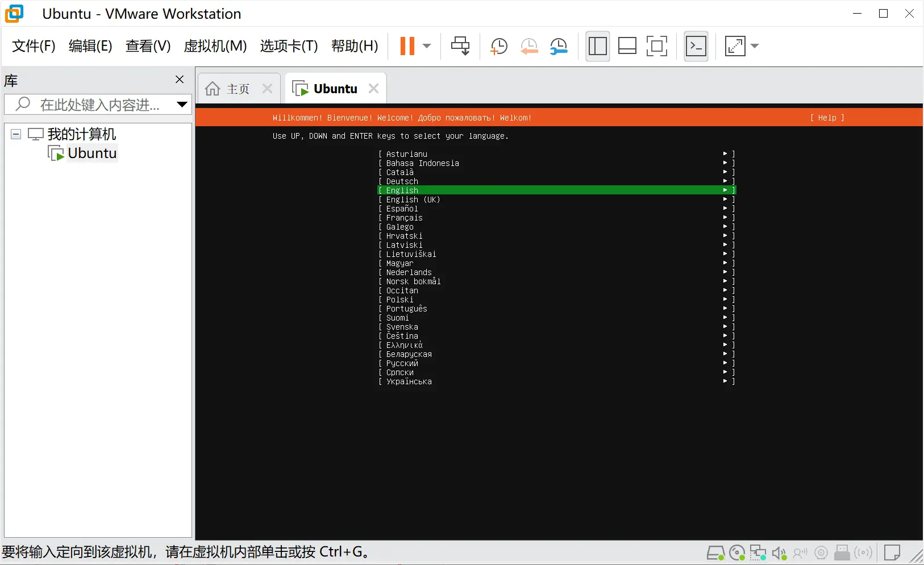Choose Nederlands from the language list
This screenshot has height=565, width=924.
tap(557, 272)
